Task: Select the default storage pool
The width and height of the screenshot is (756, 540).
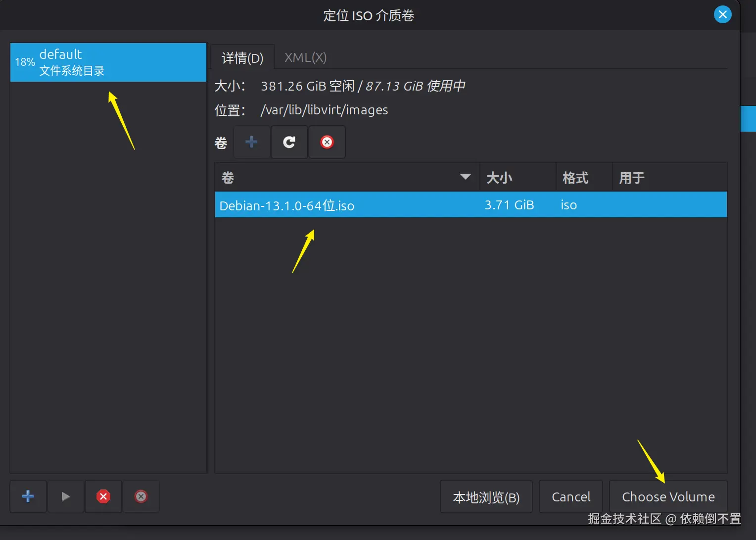Action: click(108, 62)
